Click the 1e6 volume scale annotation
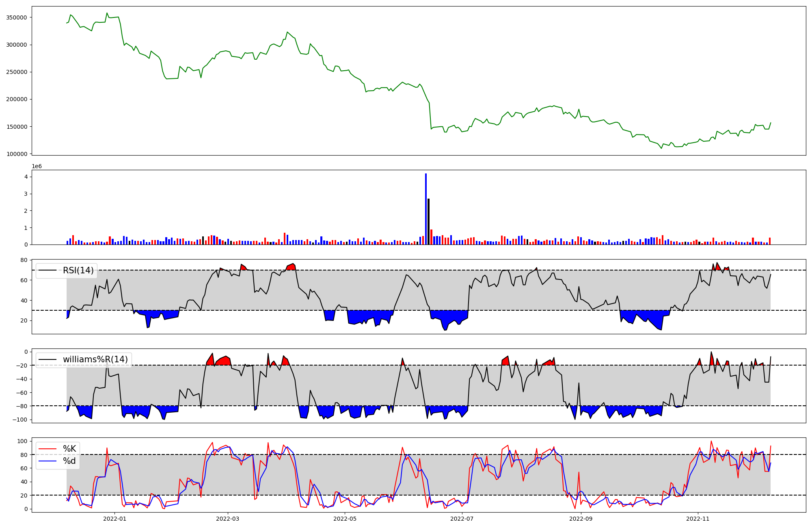 tap(37, 167)
